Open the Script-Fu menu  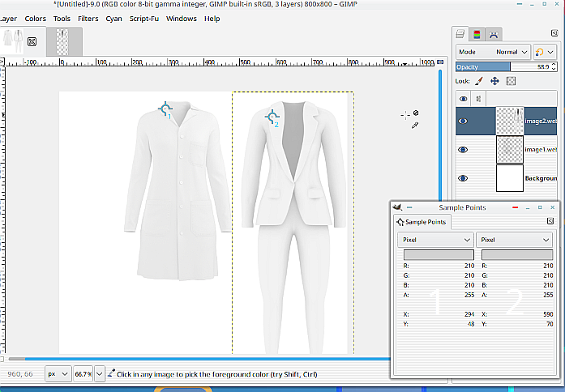click(145, 19)
